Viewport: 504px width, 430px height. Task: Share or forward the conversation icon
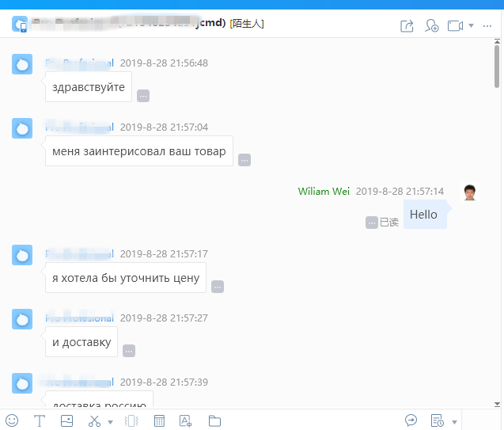pos(407,25)
